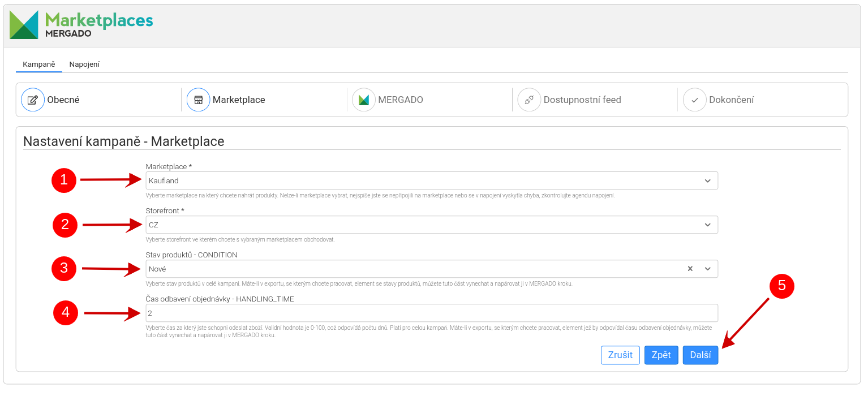The width and height of the screenshot is (868, 396).
Task: Click the Storefront help text below CZ
Action: click(240, 239)
